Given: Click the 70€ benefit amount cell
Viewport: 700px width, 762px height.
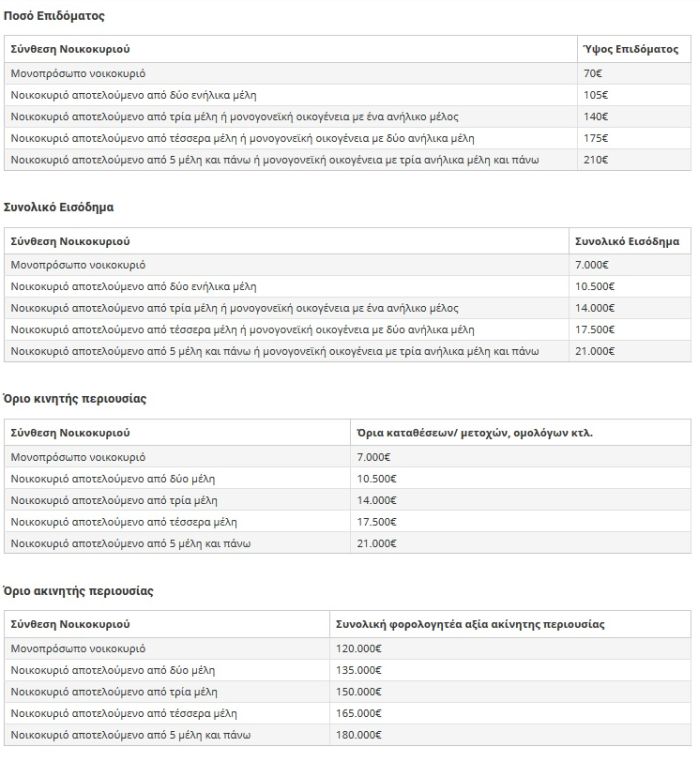Looking at the screenshot, I should (634, 73).
